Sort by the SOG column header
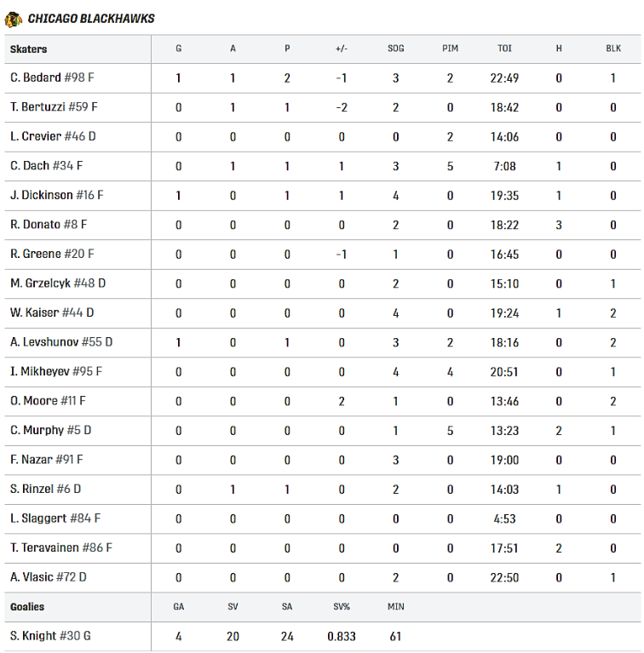Image resolution: width=644 pixels, height=653 pixels. click(x=395, y=49)
